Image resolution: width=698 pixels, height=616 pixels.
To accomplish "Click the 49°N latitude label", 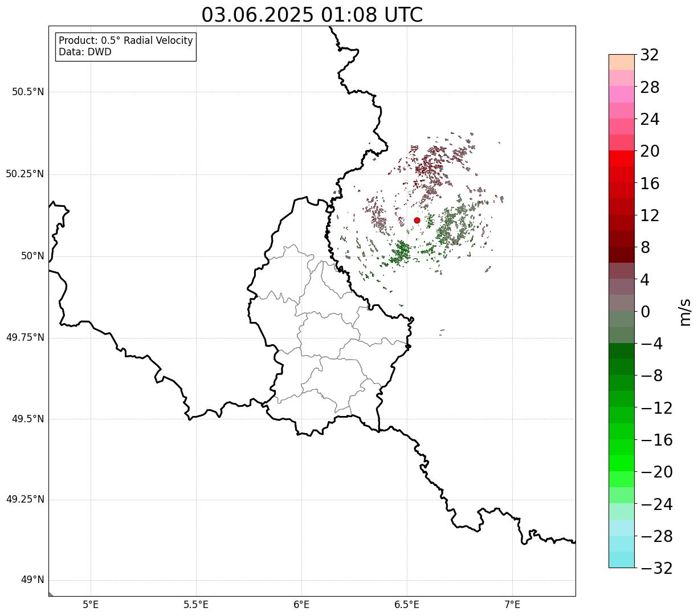I will (x=32, y=580).
